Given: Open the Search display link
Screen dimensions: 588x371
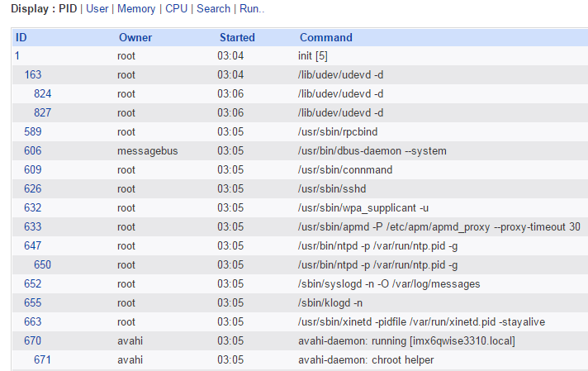Looking at the screenshot, I should tap(214, 8).
